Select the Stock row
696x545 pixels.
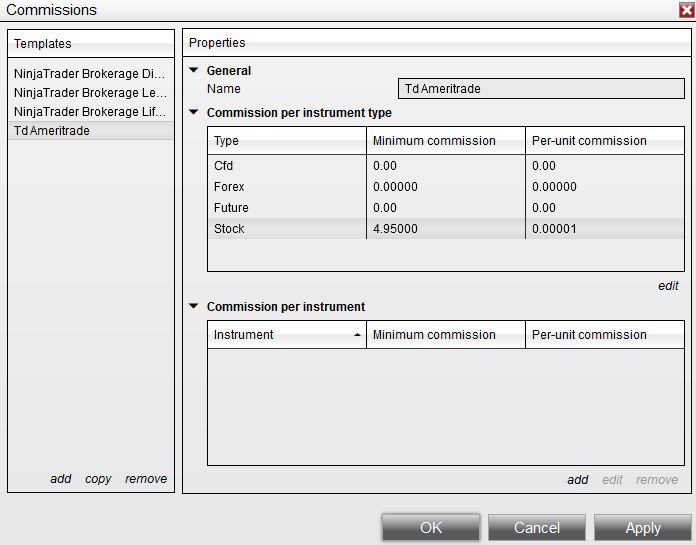(446, 229)
